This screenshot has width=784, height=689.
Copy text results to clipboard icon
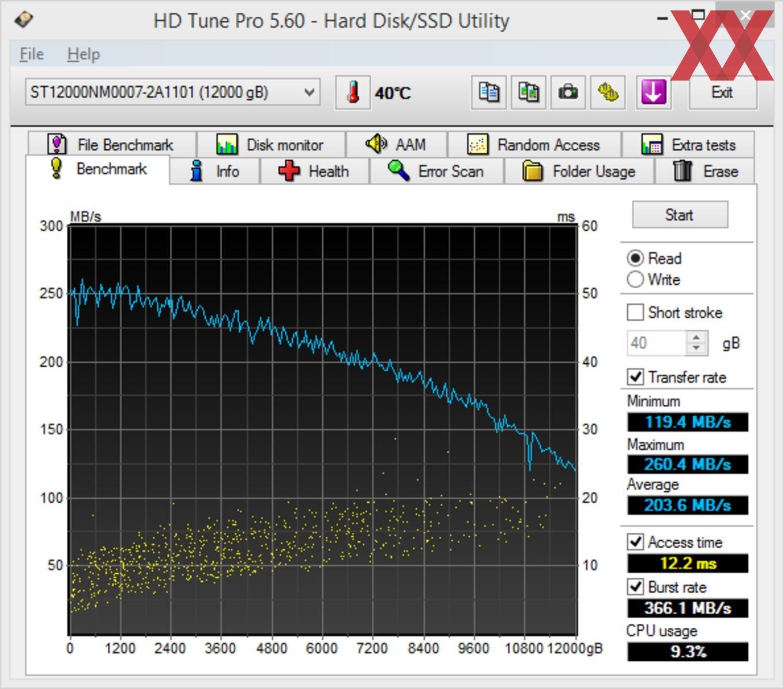(489, 92)
